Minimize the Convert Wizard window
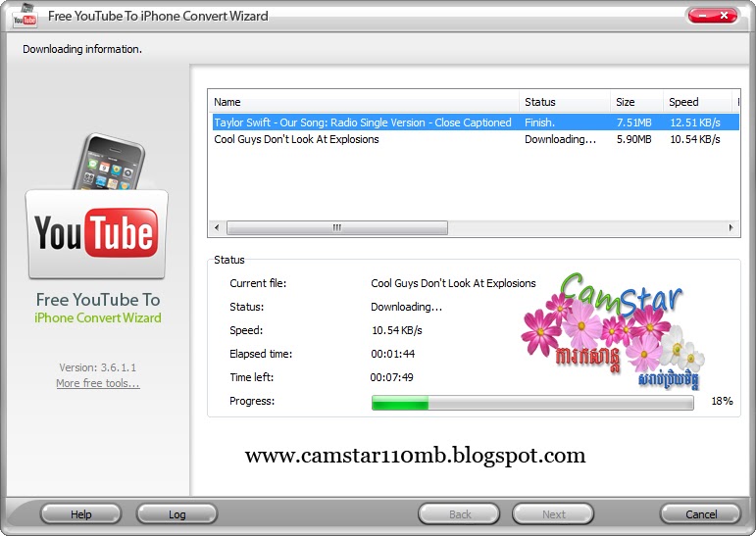 (702, 16)
